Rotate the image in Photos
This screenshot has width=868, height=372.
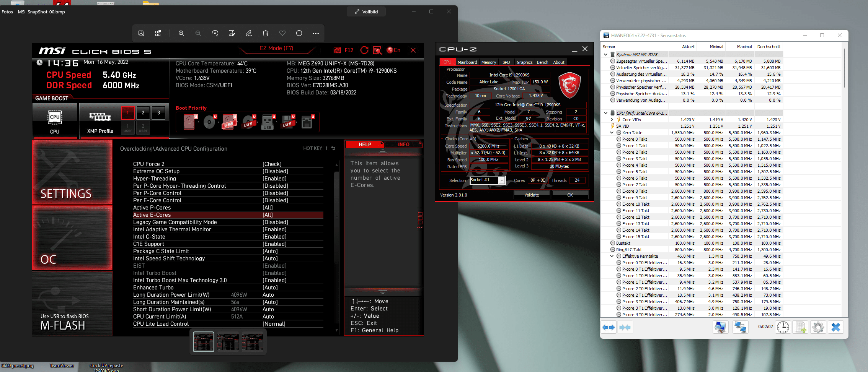tap(215, 33)
